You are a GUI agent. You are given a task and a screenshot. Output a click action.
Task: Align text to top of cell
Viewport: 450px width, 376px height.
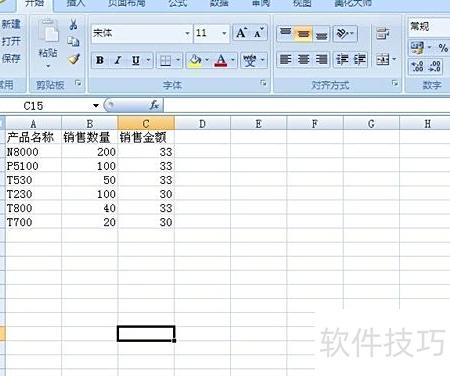coord(285,33)
